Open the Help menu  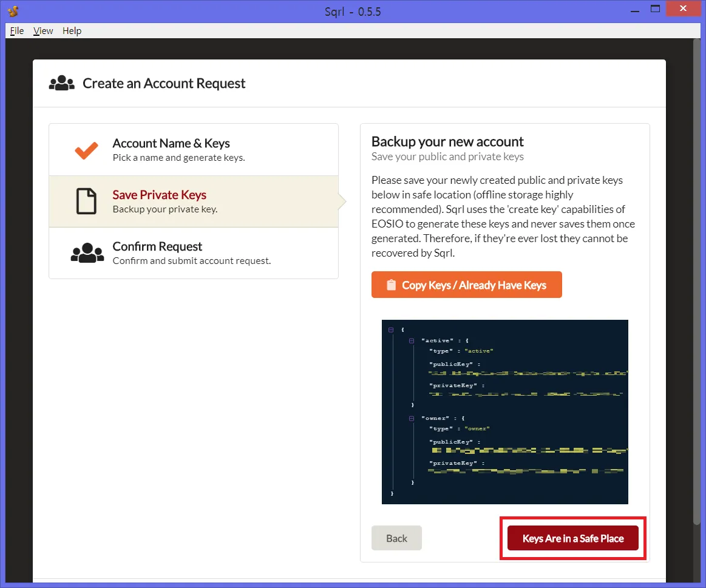(72, 30)
